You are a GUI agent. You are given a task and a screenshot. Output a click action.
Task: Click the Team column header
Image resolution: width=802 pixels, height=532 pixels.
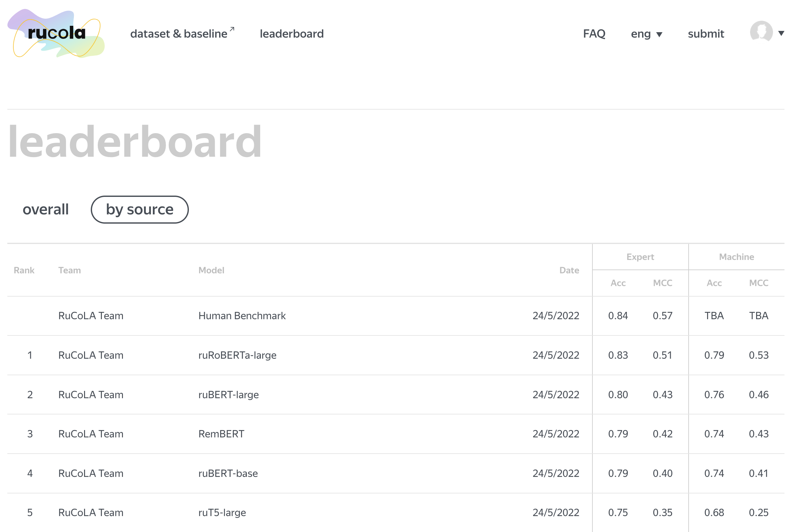tap(69, 270)
